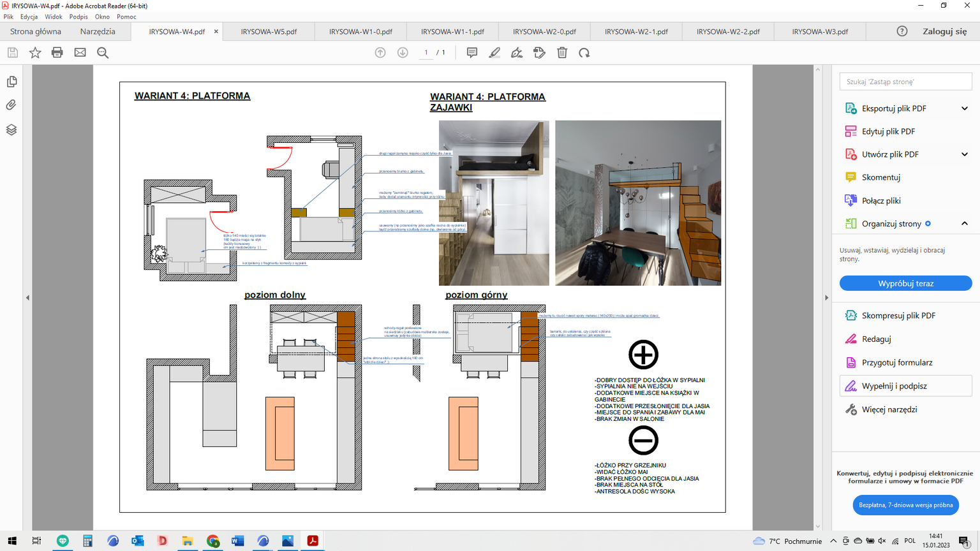Click Zaloguj się to sign in

pyautogui.click(x=944, y=31)
